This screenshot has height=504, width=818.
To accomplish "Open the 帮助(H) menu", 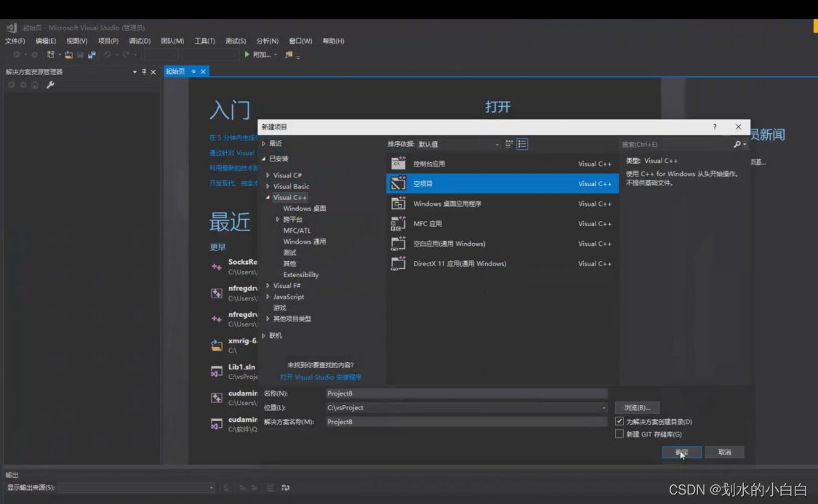I will (x=333, y=41).
